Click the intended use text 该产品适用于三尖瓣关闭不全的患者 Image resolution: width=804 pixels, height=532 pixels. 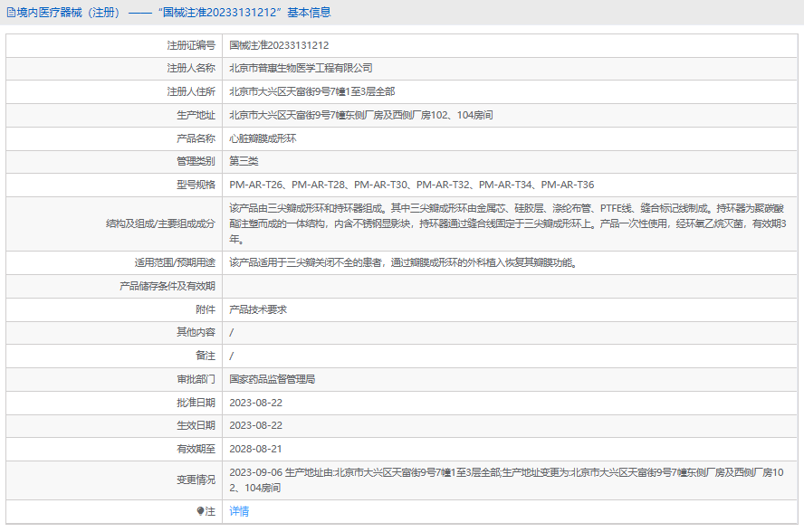tap(404, 263)
